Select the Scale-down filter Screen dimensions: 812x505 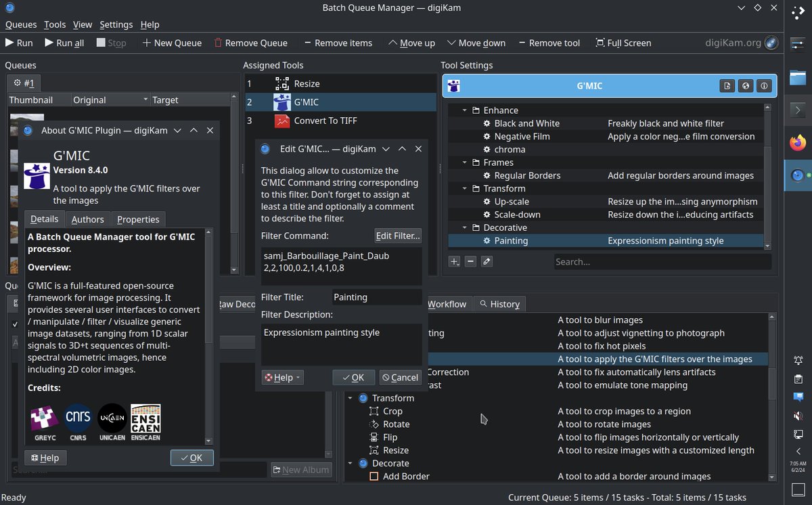point(517,215)
